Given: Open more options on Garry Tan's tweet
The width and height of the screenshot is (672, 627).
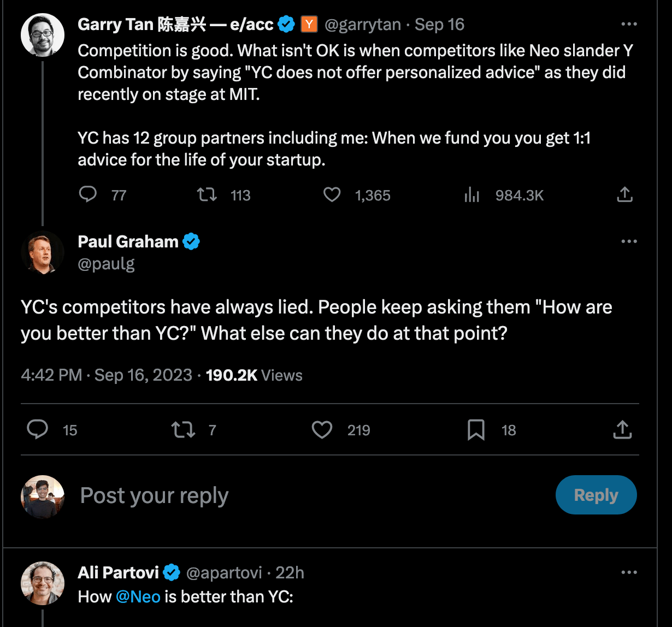Looking at the screenshot, I should 629,24.
